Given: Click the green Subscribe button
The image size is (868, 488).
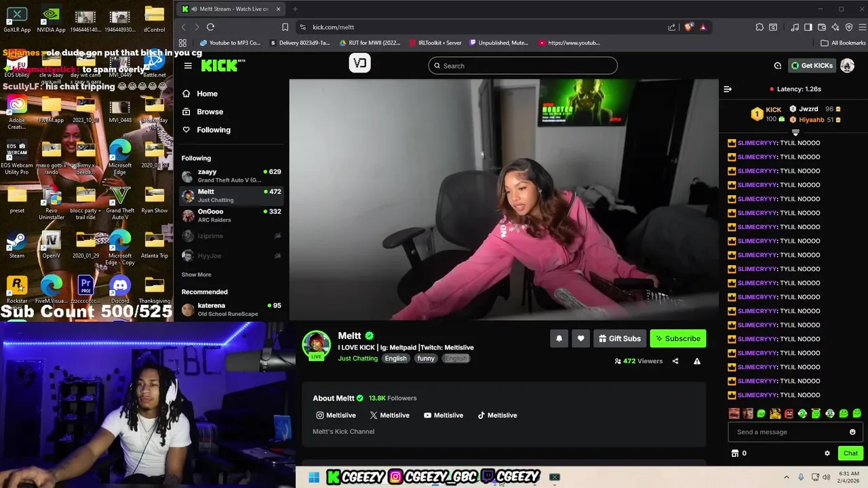Looking at the screenshot, I should (677, 338).
